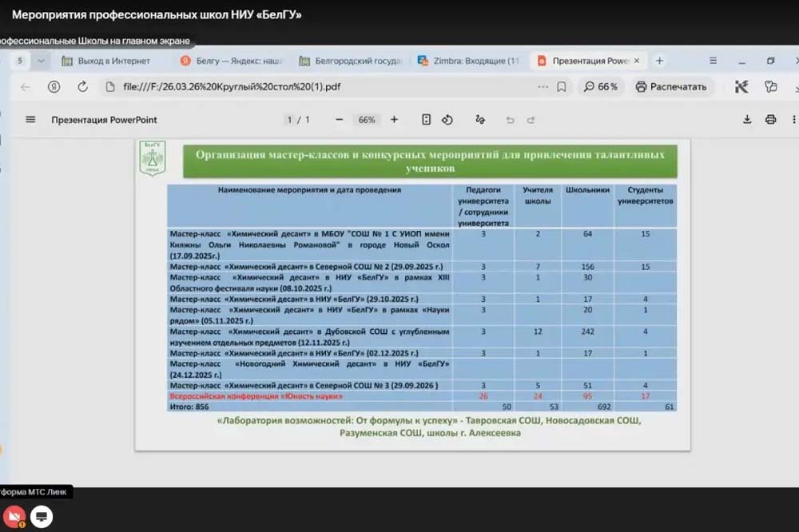
Task: Print PDF using printer icon in viewer toolbar
Action: pos(770,120)
